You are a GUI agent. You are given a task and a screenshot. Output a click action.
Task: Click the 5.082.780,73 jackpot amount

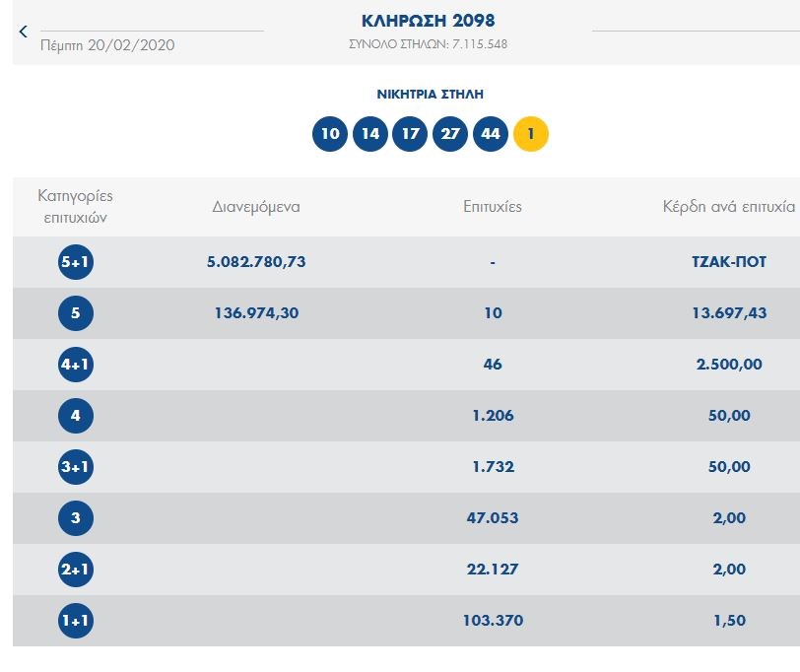[256, 262]
